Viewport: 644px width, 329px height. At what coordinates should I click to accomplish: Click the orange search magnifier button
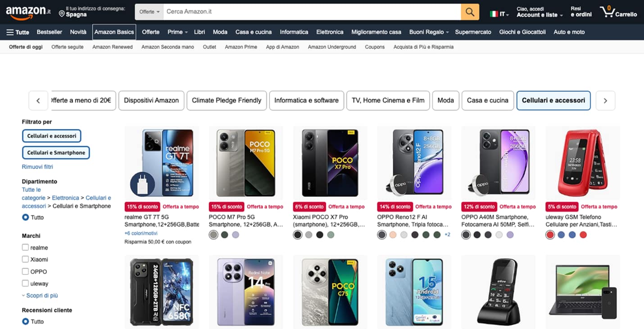point(470,12)
